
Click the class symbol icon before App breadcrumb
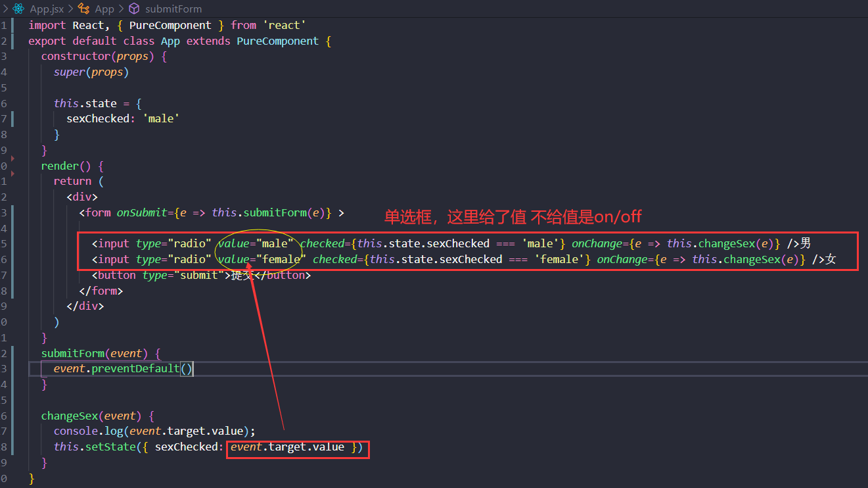(x=83, y=9)
